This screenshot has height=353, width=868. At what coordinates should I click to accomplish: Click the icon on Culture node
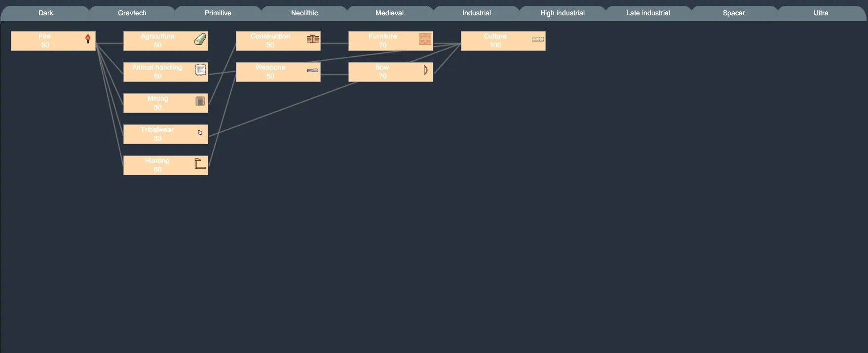point(537,39)
